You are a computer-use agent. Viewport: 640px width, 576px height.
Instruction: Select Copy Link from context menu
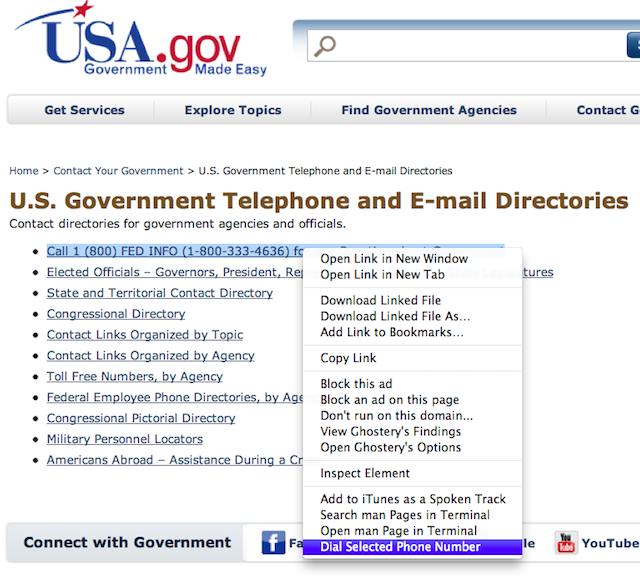tap(412, 358)
